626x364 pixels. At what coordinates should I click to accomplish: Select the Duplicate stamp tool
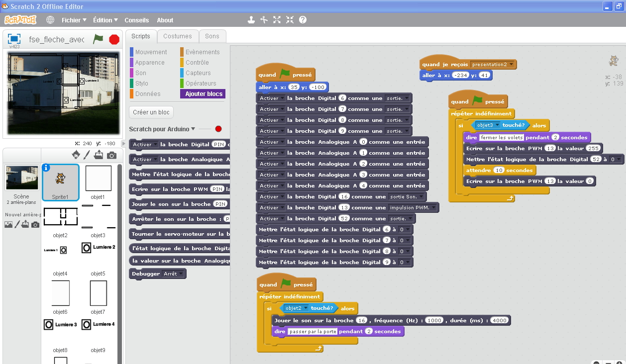[251, 20]
